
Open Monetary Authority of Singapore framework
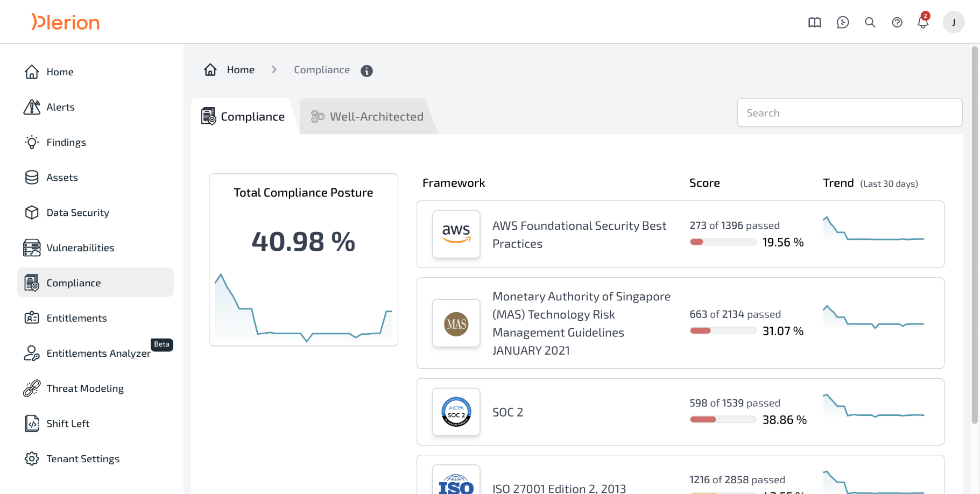coord(680,323)
